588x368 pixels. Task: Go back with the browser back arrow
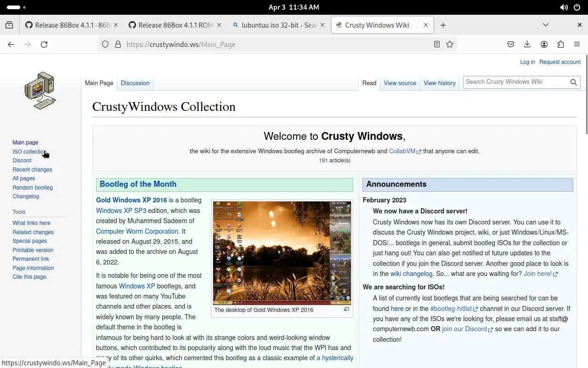tap(11, 45)
